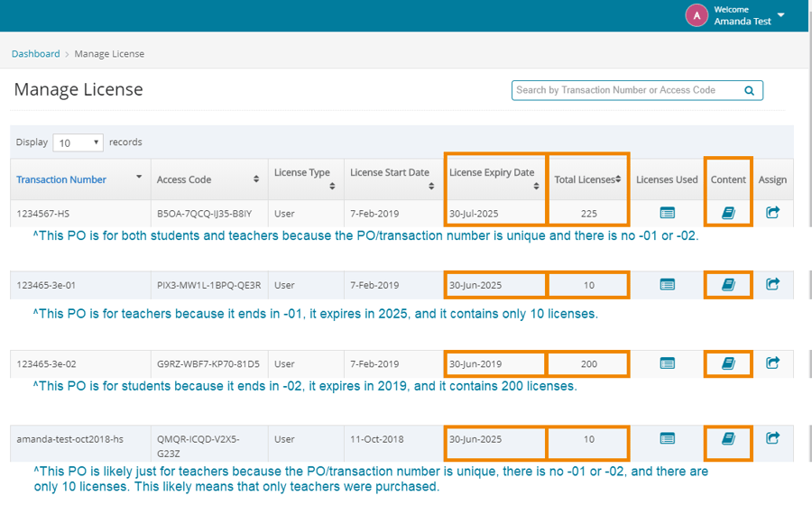View Content for transaction 123465-3e-01

click(x=728, y=284)
